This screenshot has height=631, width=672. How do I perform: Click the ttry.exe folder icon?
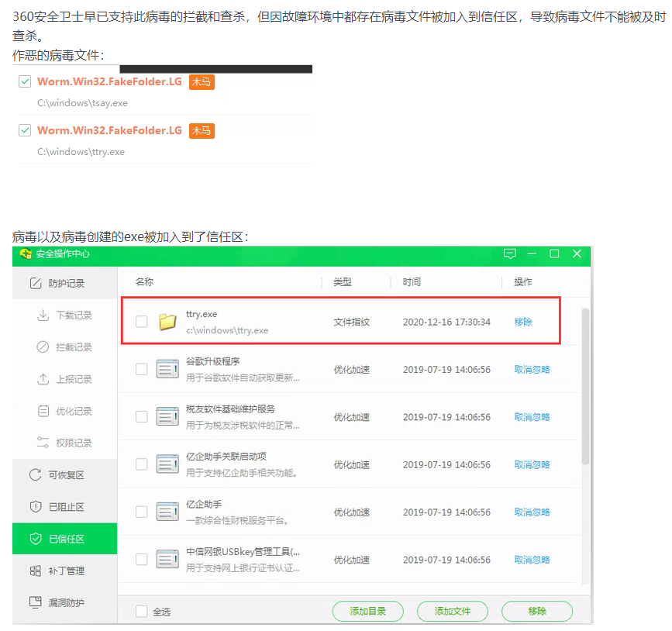click(x=167, y=322)
